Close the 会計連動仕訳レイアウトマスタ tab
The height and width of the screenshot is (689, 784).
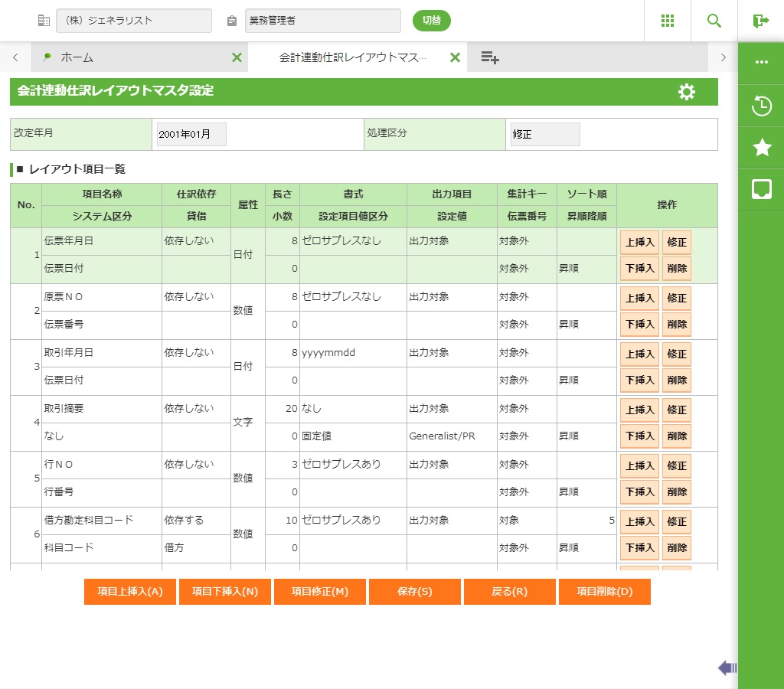(455, 57)
